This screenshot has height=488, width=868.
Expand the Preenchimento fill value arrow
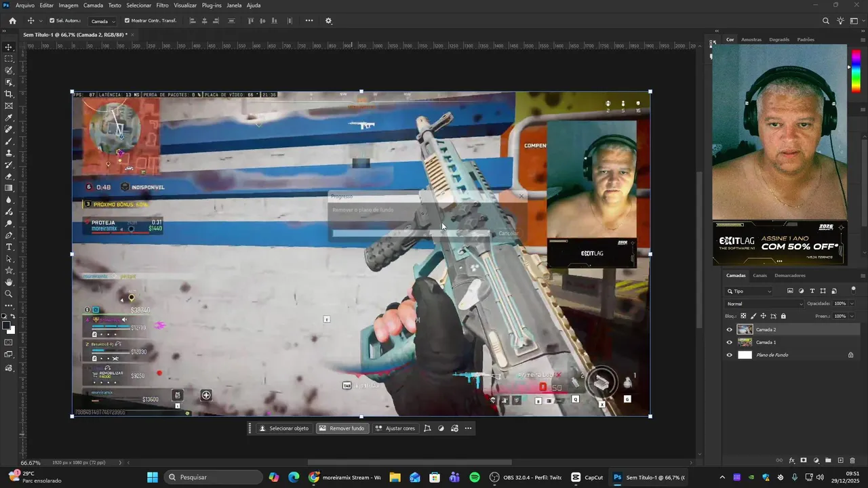click(852, 316)
